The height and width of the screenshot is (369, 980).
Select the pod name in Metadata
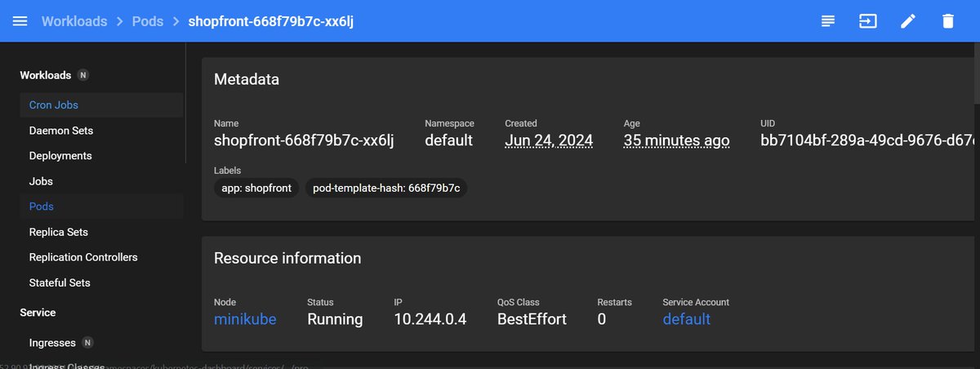point(304,140)
